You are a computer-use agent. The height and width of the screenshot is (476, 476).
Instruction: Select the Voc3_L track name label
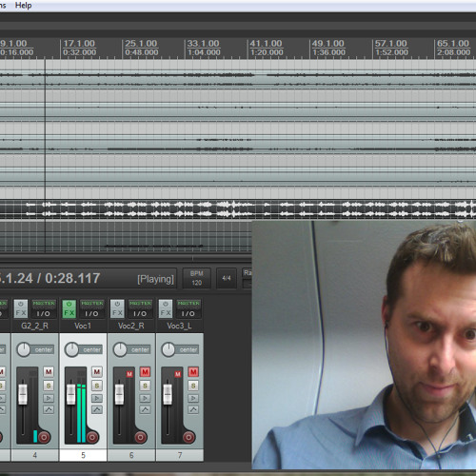coord(179,326)
